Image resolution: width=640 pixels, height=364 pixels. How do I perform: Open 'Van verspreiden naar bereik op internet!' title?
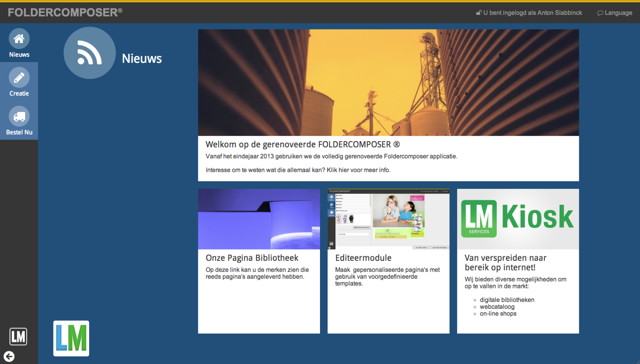click(506, 263)
